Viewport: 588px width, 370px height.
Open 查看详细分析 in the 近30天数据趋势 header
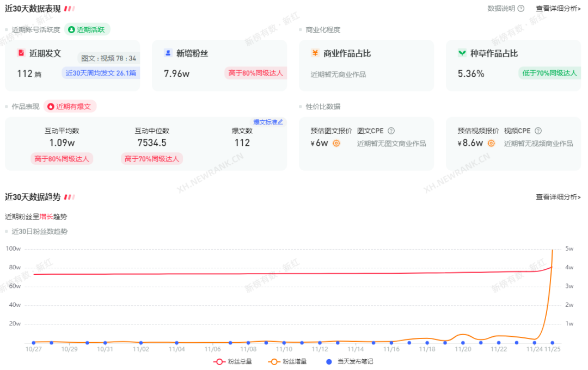click(x=558, y=197)
